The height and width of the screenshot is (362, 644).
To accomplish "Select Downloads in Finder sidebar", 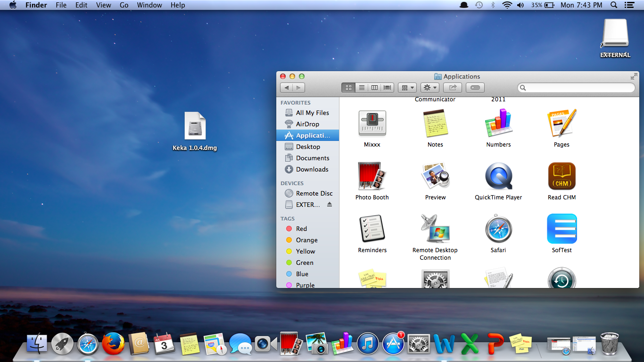I will [307, 169].
